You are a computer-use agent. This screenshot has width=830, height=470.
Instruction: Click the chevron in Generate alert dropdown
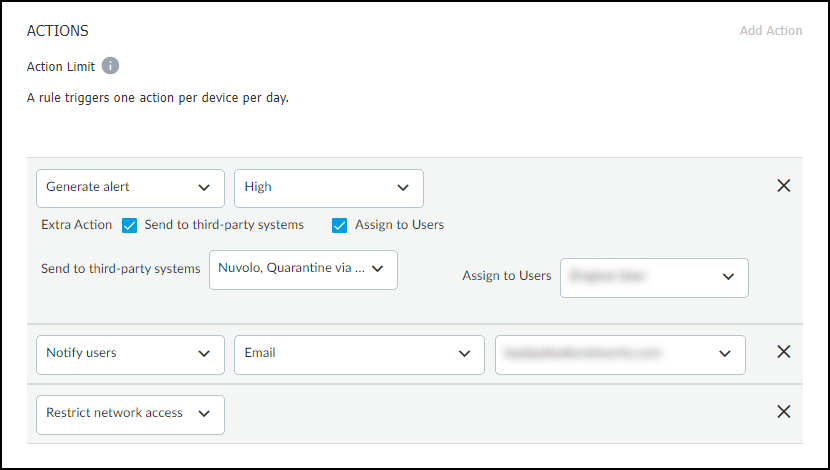coord(204,187)
